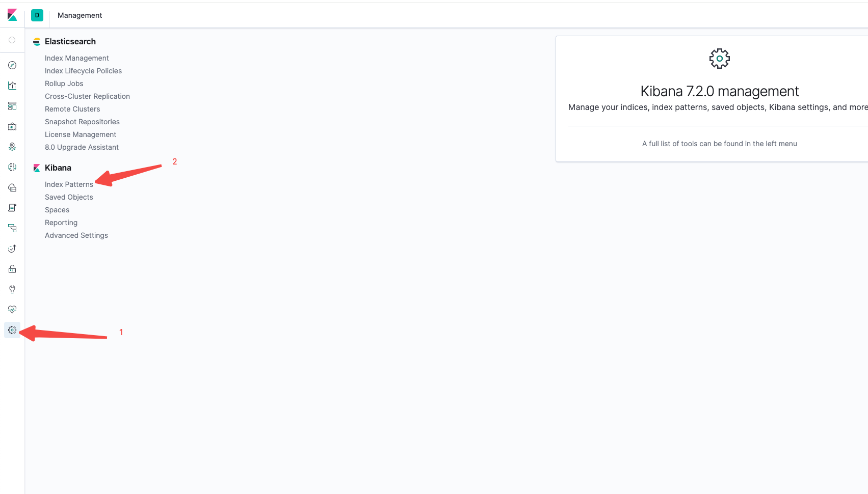Click the Kibana logo at top left
The image size is (868, 494).
click(x=12, y=15)
